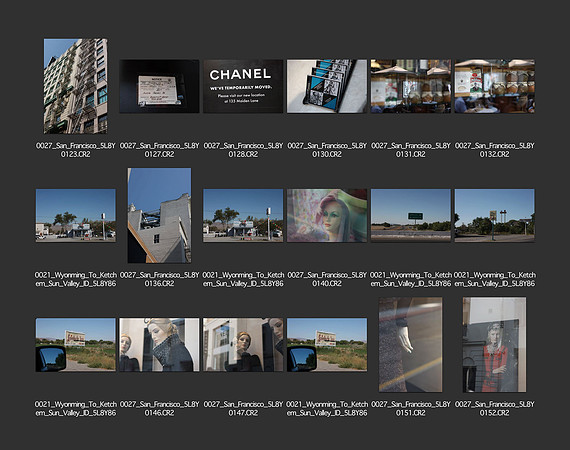Select the red plaid jacket mannequin thumbnail
Screen dimensions: 570x450
tap(494, 345)
